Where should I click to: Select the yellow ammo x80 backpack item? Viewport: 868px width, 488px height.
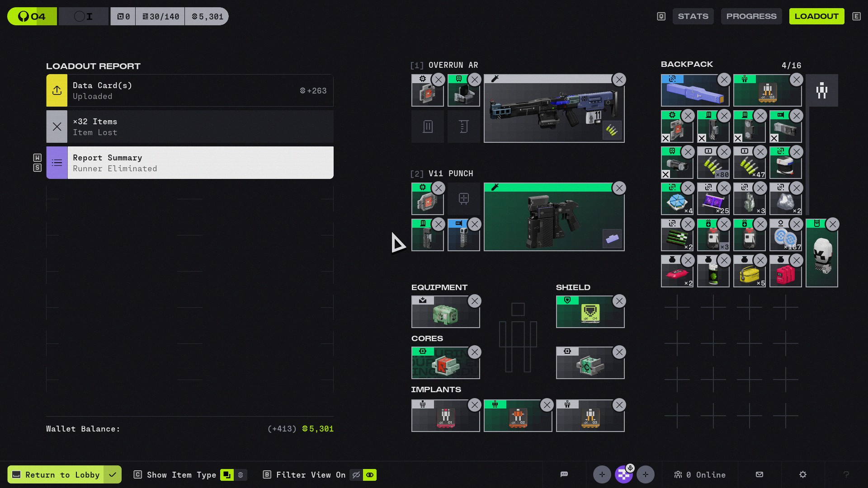[x=713, y=165]
